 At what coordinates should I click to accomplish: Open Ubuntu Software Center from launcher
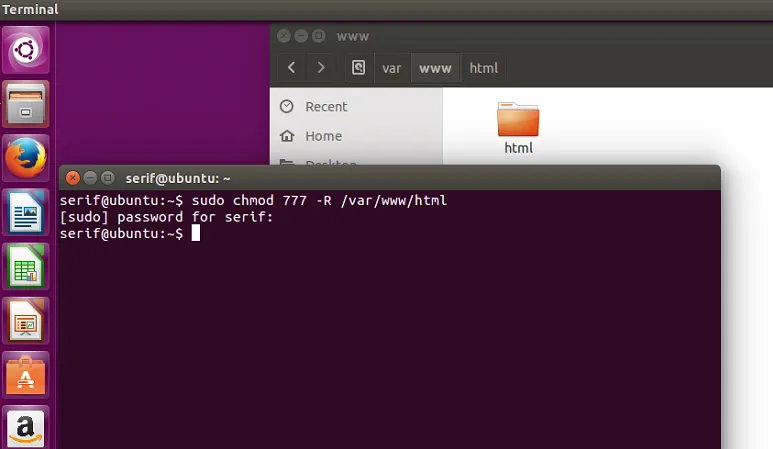coord(26,375)
